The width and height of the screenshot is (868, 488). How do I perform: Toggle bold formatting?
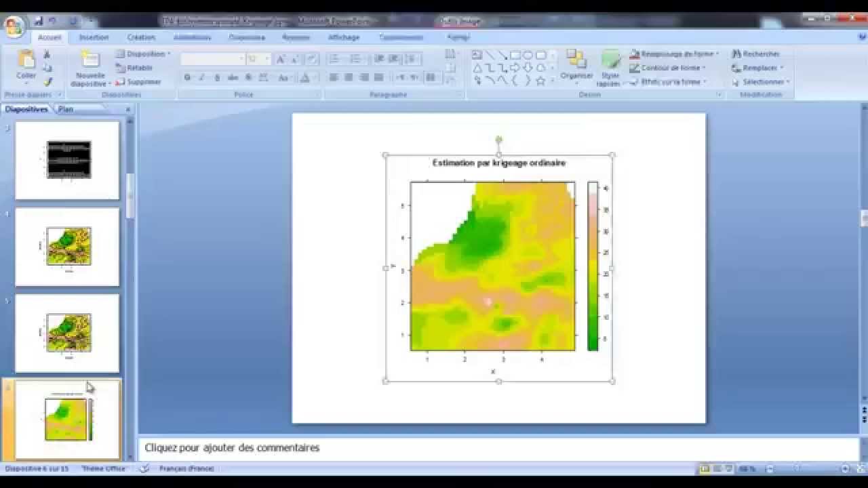coord(187,77)
